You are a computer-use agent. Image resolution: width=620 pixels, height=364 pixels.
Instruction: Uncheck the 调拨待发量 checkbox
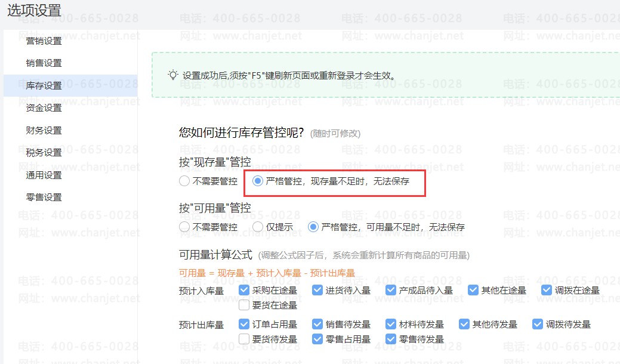click(x=538, y=324)
